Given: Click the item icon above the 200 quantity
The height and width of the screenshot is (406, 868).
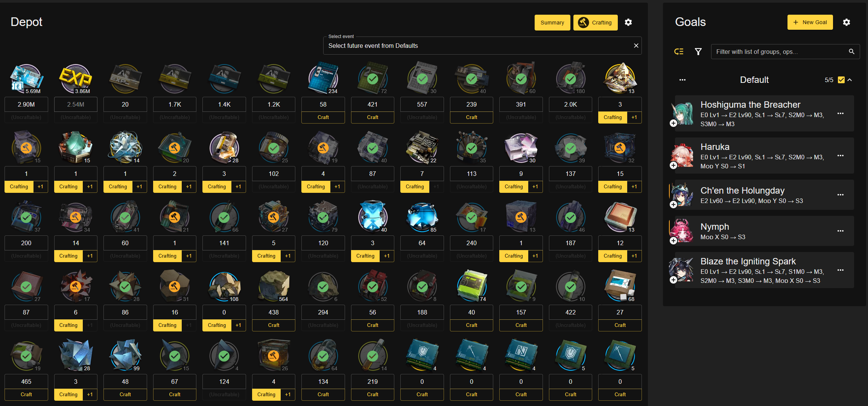Looking at the screenshot, I should 26,217.
